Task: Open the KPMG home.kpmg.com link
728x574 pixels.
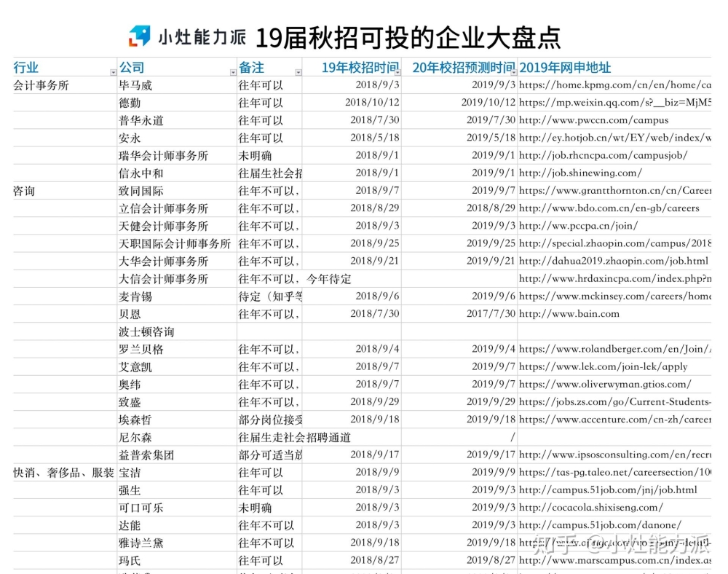Action: click(x=614, y=85)
